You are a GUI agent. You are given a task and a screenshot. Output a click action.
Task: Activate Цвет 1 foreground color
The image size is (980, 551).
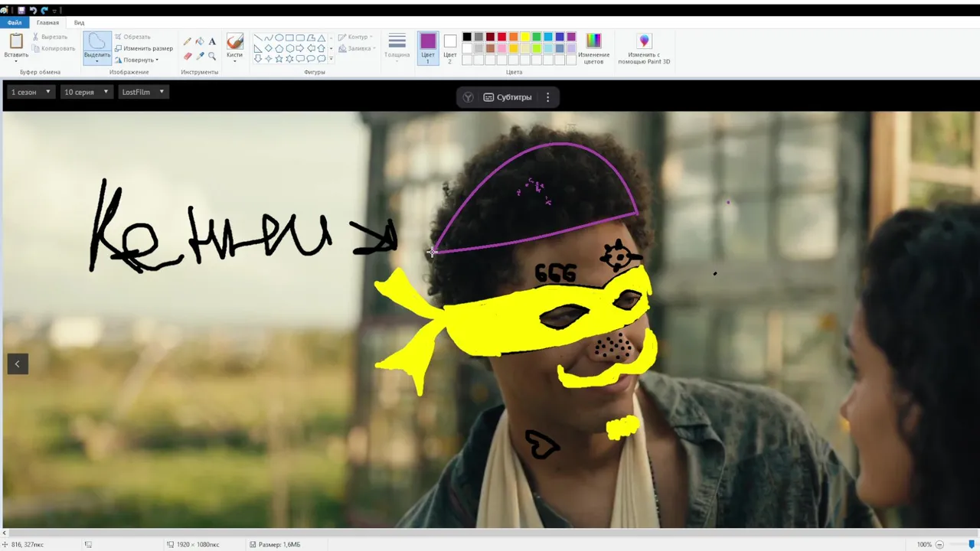(x=428, y=47)
